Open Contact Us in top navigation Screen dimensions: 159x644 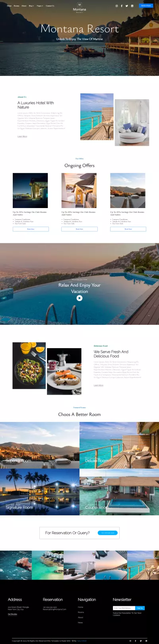(x=50, y=6)
